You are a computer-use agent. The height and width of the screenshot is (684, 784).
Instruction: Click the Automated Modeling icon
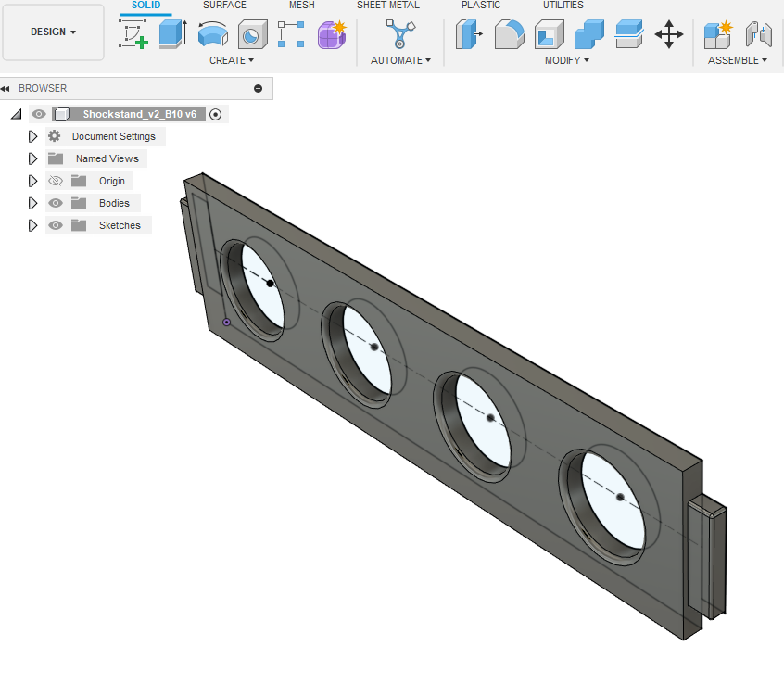[x=400, y=34]
